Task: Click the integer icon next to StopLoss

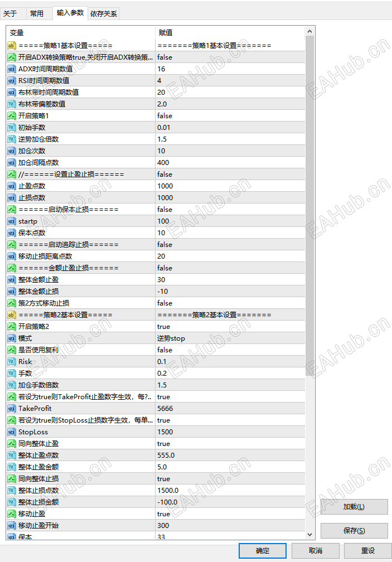Action: (12, 432)
